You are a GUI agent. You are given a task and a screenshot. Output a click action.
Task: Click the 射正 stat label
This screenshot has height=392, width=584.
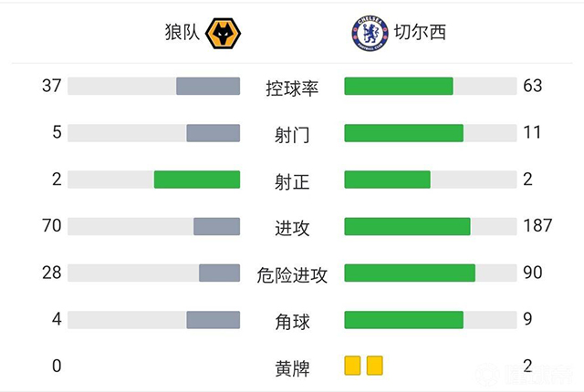(x=292, y=181)
